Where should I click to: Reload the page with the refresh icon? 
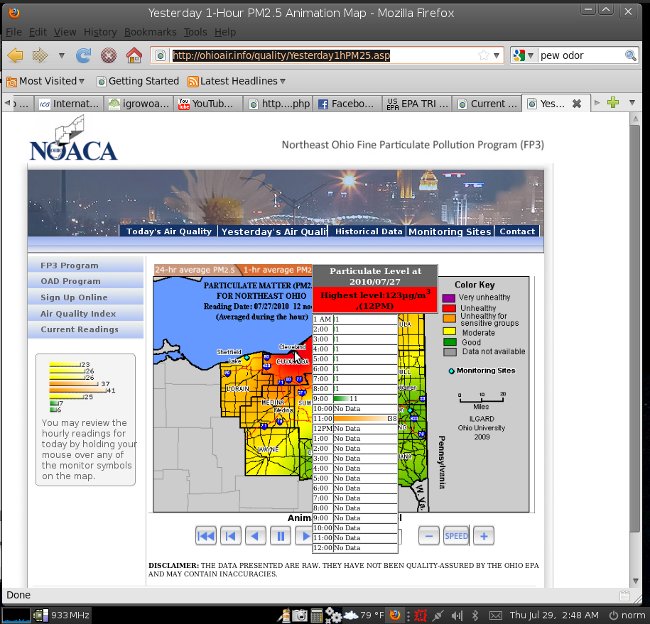pyautogui.click(x=83, y=55)
